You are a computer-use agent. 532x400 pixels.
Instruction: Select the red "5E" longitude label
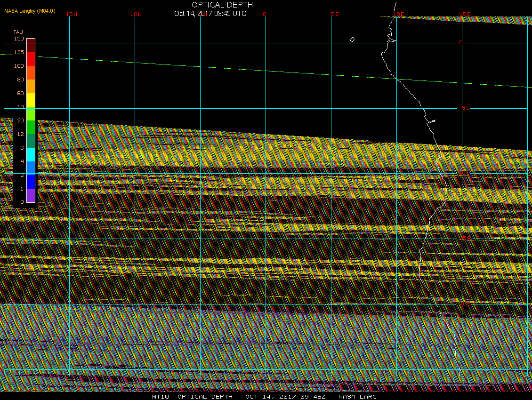pyautogui.click(x=335, y=14)
